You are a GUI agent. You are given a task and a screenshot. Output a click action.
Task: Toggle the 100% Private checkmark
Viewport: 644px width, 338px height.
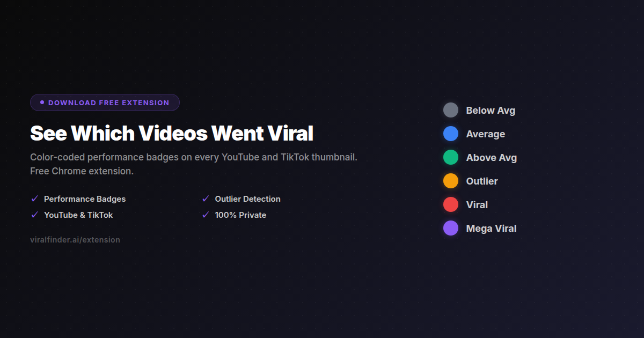click(205, 215)
